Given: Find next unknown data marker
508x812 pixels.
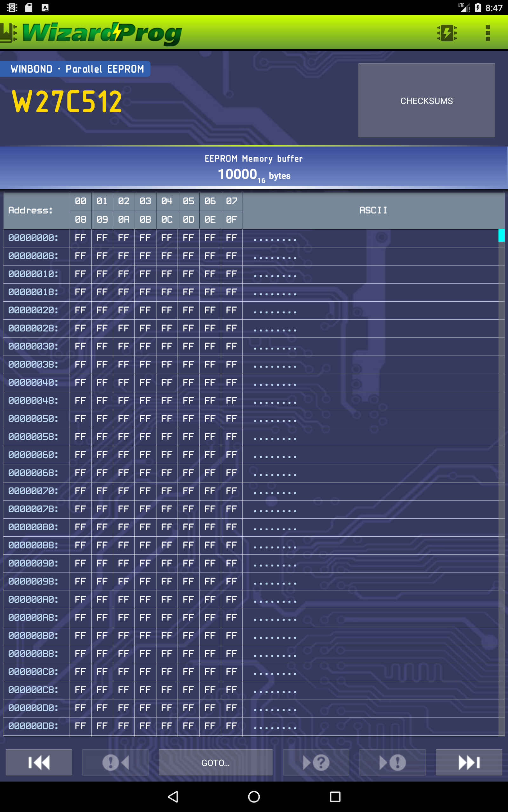Looking at the screenshot, I should tap(316, 762).
